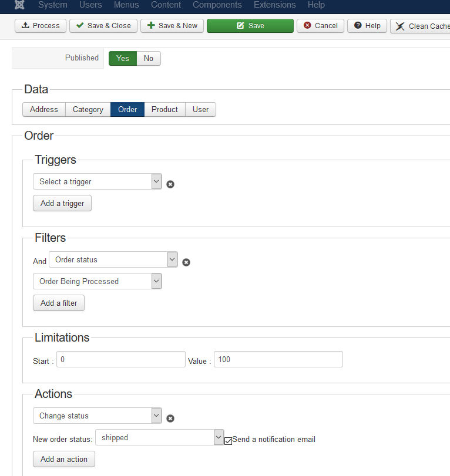
Task: Open the Change status action dropdown
Action: pos(98,416)
